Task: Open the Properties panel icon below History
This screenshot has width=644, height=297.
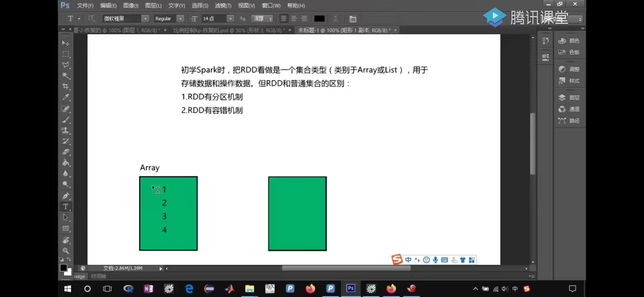Action: point(545,57)
